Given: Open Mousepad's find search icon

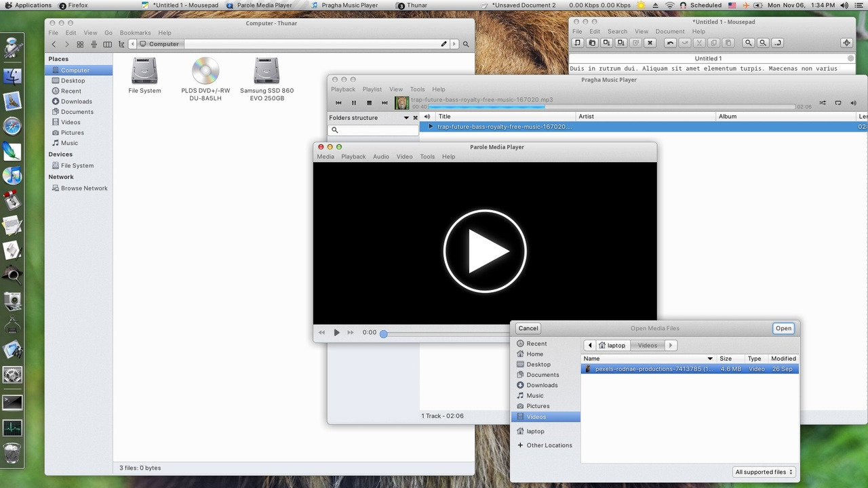Looking at the screenshot, I should point(749,43).
